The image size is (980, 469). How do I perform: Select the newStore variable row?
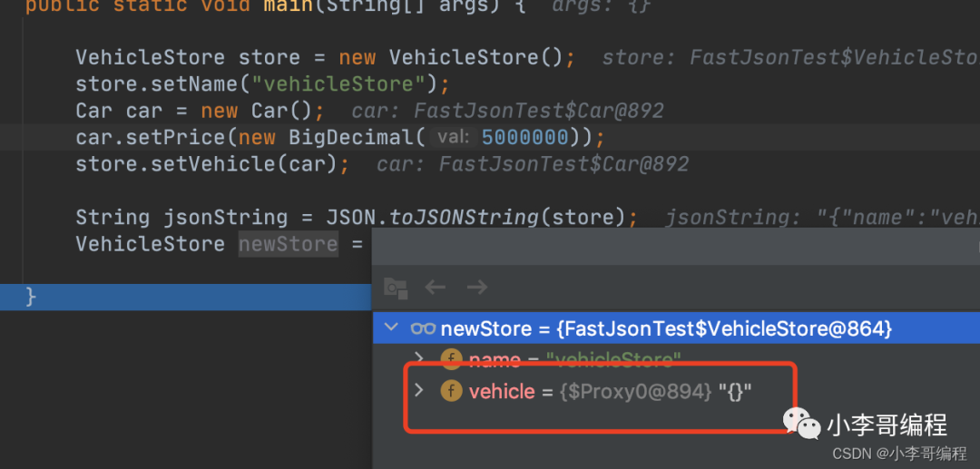[x=665, y=328]
